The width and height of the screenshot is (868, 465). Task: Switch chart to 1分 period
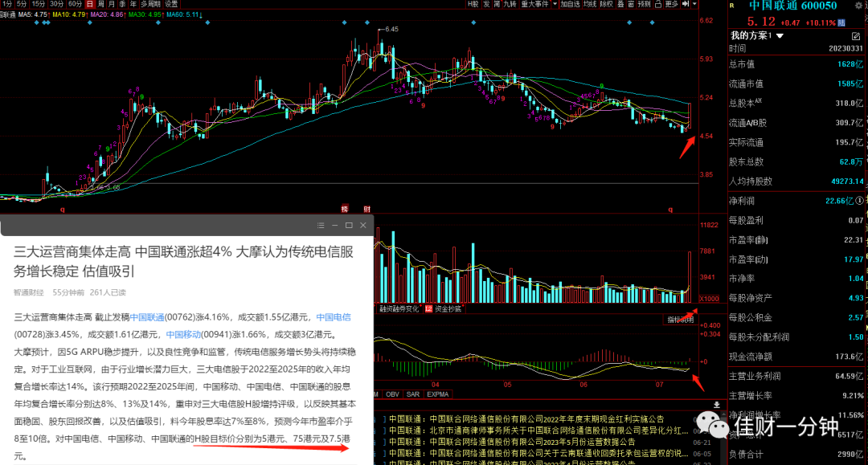tap(6, 4)
